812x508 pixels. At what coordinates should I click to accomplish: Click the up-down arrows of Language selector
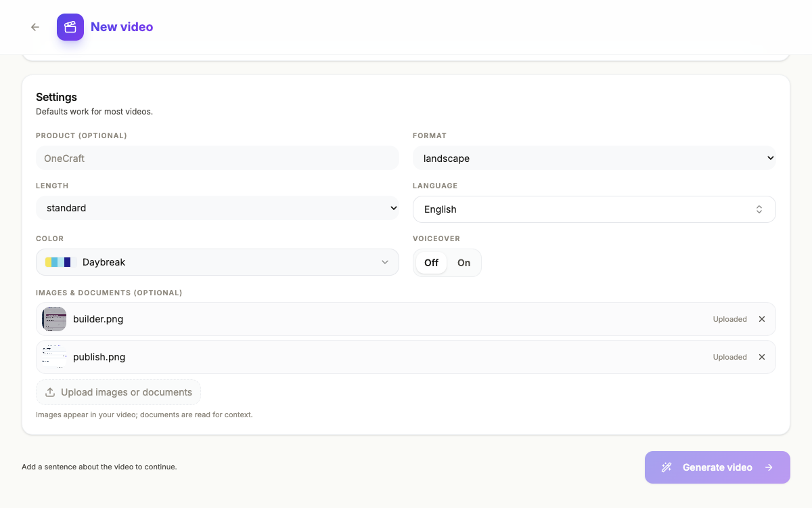[x=759, y=209]
